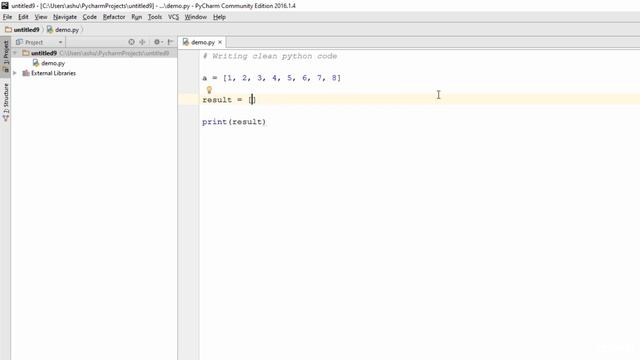Viewport: 640px width, 360px height.
Task: Click Collapse All icon in Project panel
Action: [142, 42]
